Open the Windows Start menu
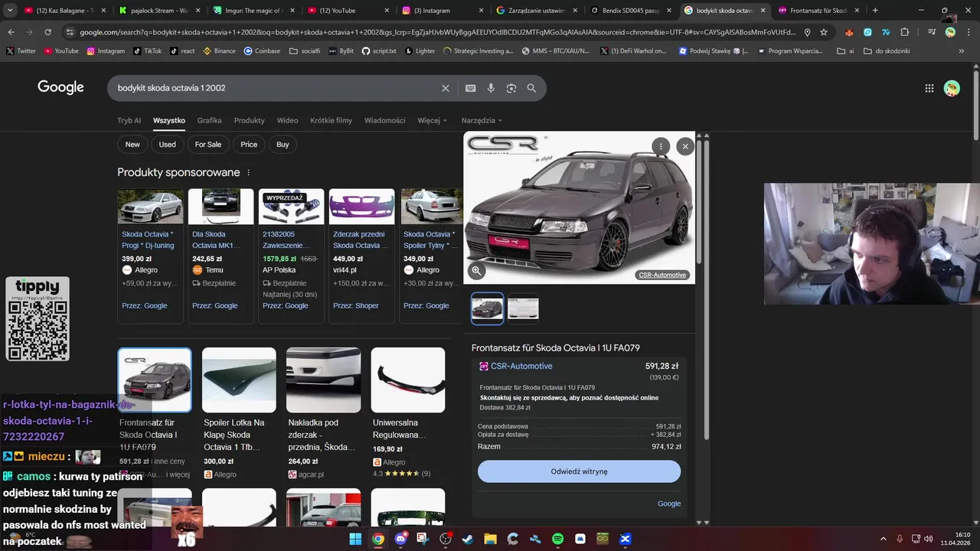The height and width of the screenshot is (551, 980). pos(355,539)
